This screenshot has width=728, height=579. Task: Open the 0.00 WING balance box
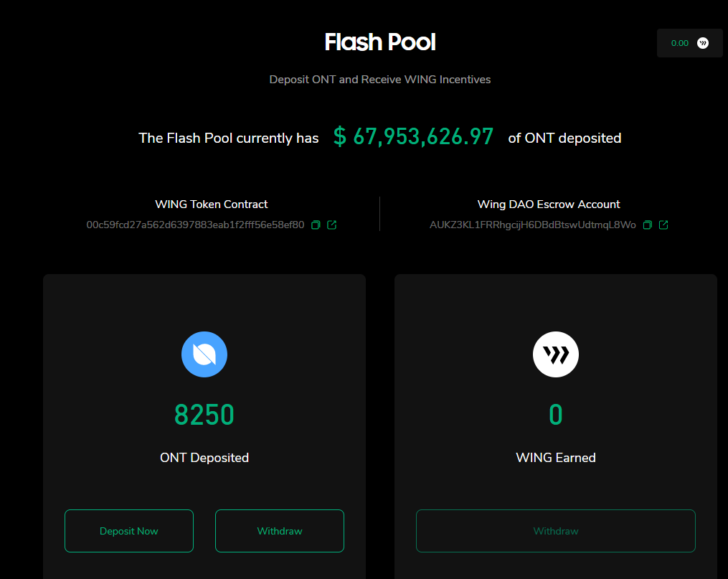(x=689, y=43)
